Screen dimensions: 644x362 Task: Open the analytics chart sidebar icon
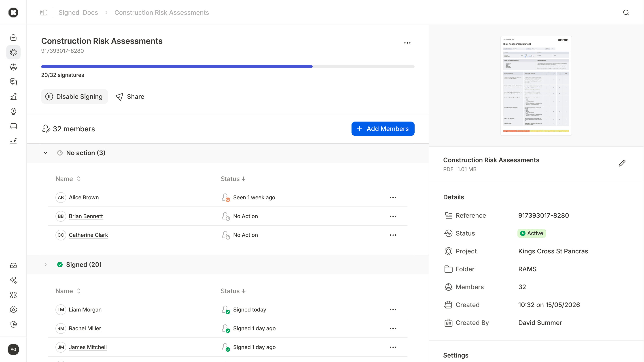coord(13,97)
